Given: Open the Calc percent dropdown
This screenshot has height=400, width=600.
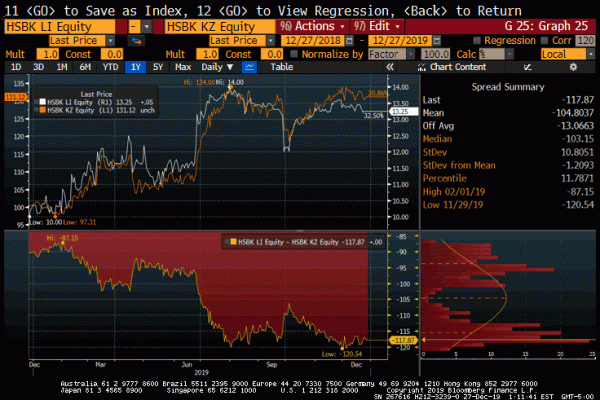Looking at the screenshot, I should pyautogui.click(x=509, y=54).
